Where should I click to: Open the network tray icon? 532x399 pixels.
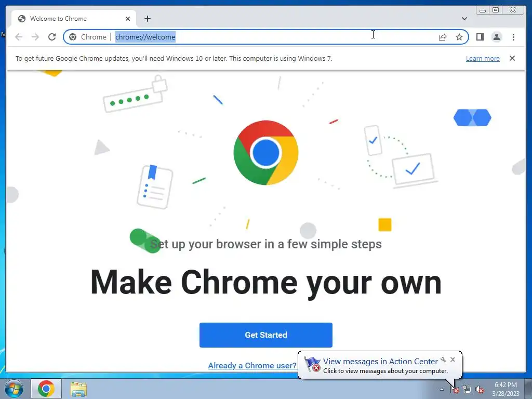coord(467,390)
